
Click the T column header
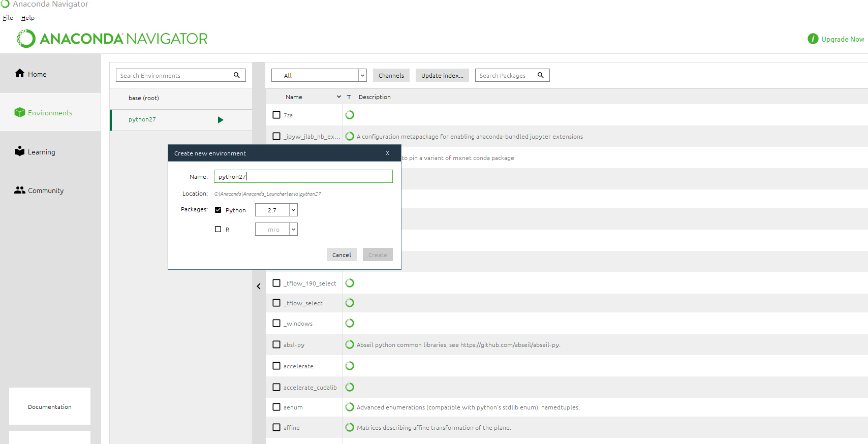[349, 97]
